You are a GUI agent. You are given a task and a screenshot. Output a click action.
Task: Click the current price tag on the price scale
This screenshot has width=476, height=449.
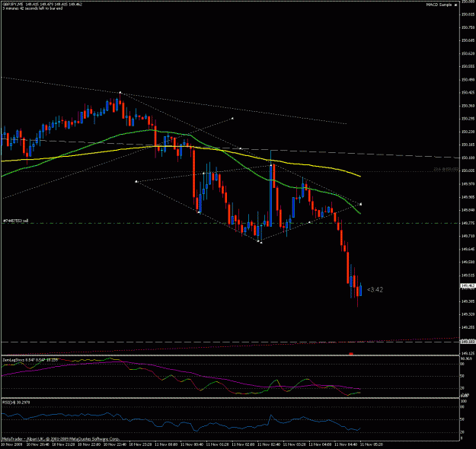point(468,286)
